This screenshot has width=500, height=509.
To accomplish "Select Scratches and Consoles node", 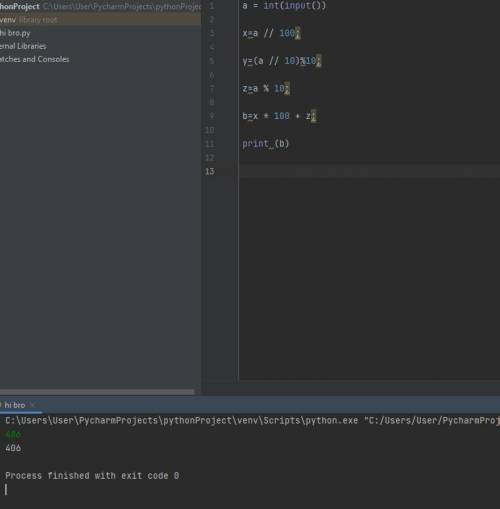I will (x=35, y=59).
